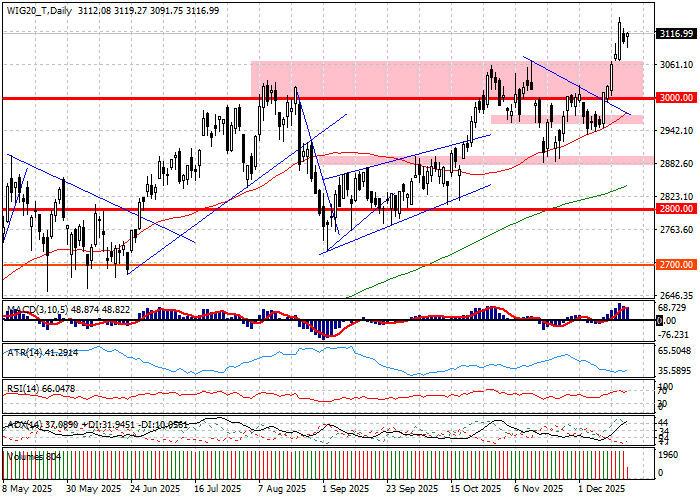Select the current price label 3116.99
Screen dimensions: 700x500
[x=676, y=34]
